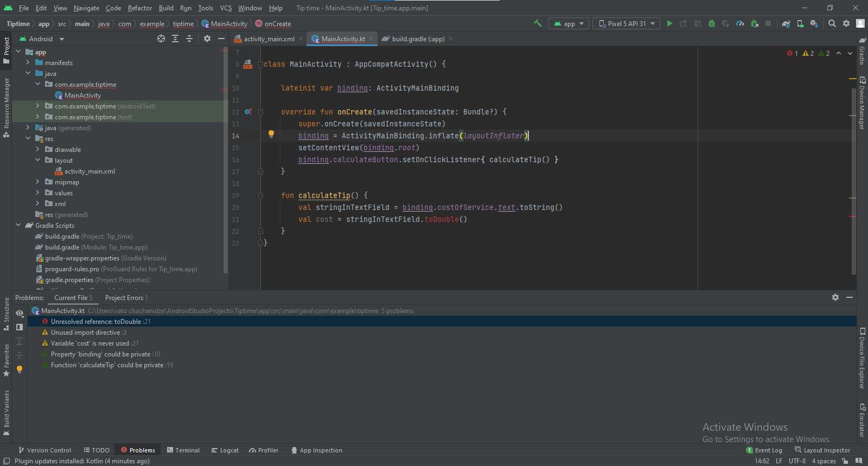The width and height of the screenshot is (868, 466).
Task: Open Pixel 5 API 31 device dropdown
Action: tap(626, 23)
